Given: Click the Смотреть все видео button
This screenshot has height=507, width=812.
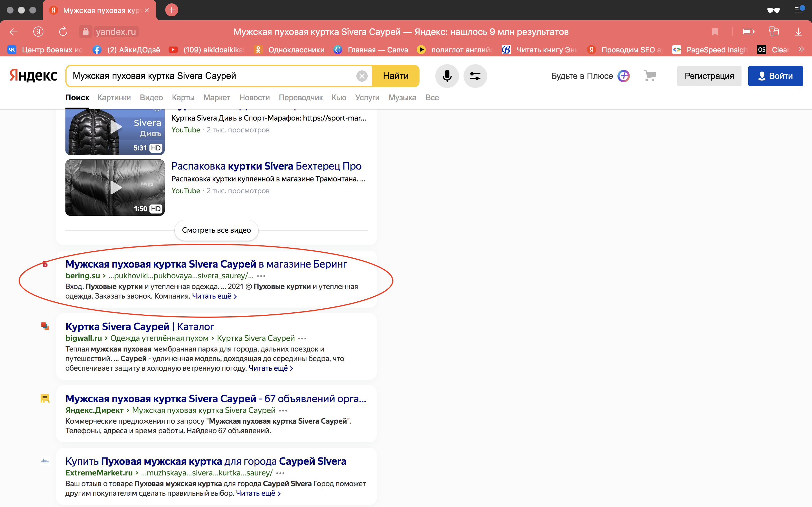Looking at the screenshot, I should click(216, 230).
